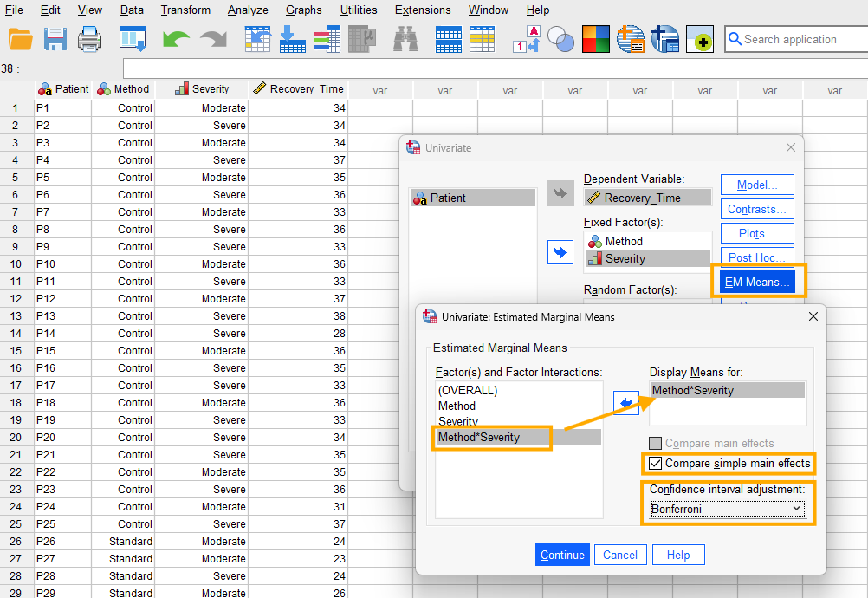
Task: Click the Undo toolbar icon
Action: pyautogui.click(x=175, y=39)
